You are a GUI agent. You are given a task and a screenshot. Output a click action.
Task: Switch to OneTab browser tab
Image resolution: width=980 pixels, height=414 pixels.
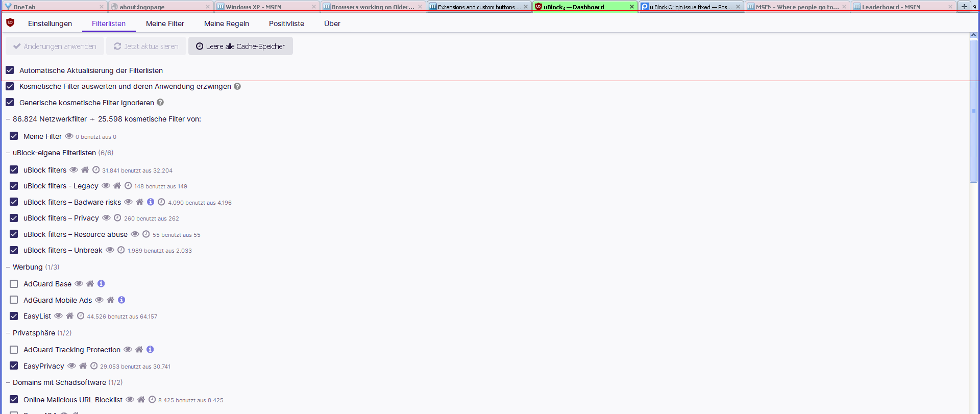coord(54,7)
